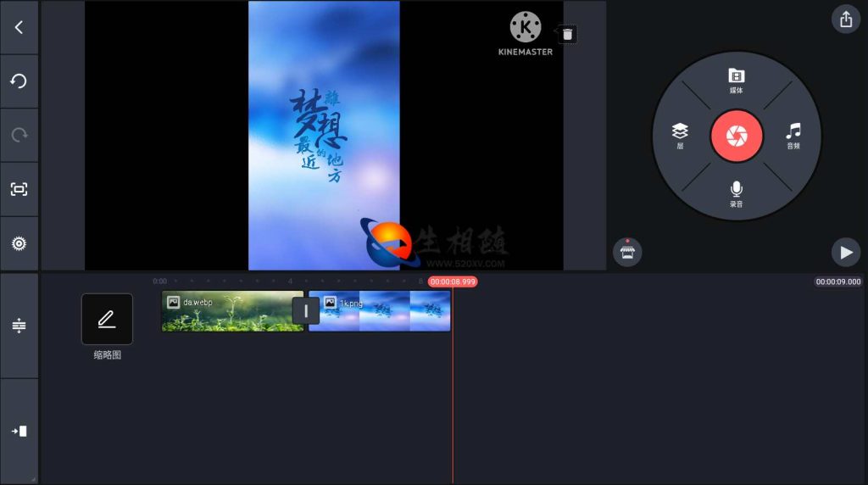The width and height of the screenshot is (868, 485).
Task: Jump to the clip end
Action: tap(19, 432)
